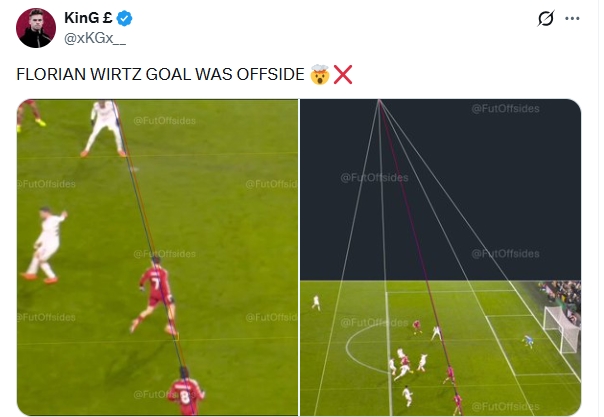The image size is (604, 417).
Task: Click the goal net in right image
Action: 562,328
